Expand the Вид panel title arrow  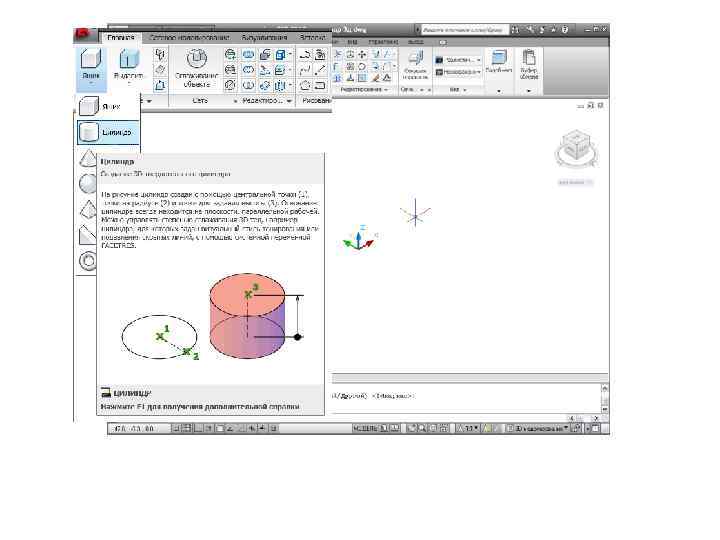coord(465,90)
